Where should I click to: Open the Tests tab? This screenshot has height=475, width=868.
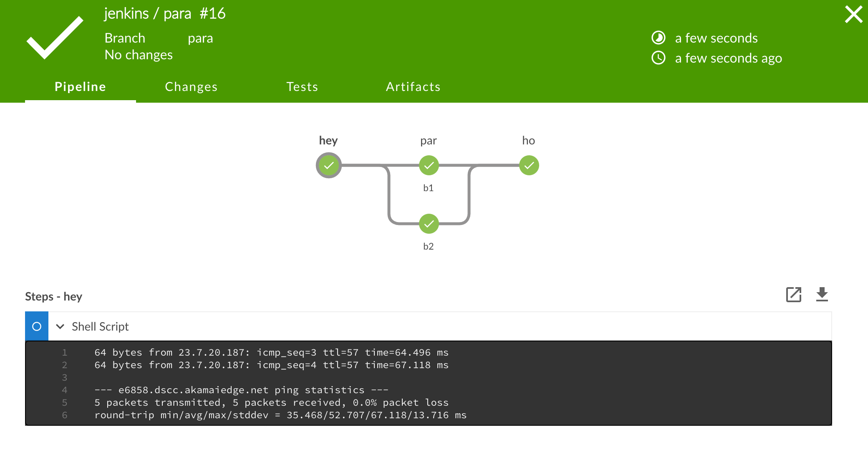pyautogui.click(x=302, y=87)
